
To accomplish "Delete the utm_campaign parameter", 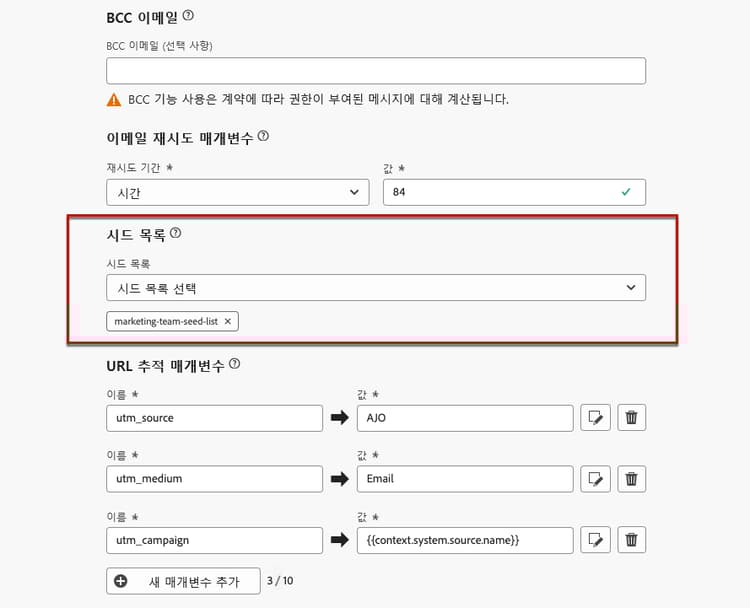I will click(x=631, y=540).
